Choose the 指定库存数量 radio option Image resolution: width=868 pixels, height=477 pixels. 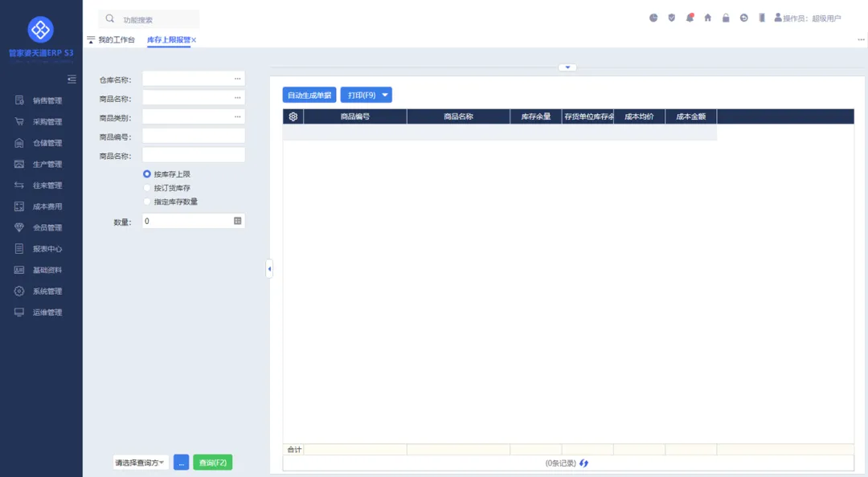(147, 202)
